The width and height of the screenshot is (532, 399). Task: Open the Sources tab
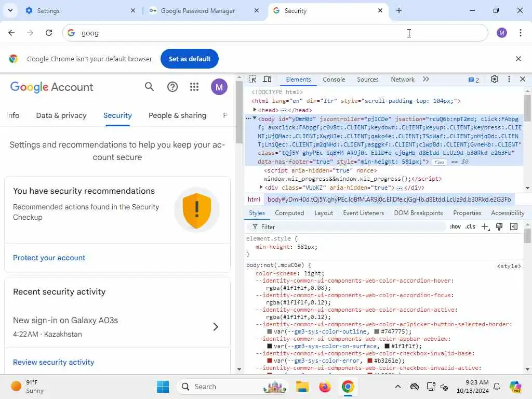point(367,79)
